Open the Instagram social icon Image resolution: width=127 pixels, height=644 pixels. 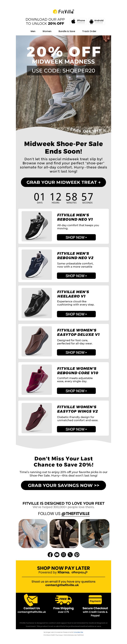tap(63, 554)
